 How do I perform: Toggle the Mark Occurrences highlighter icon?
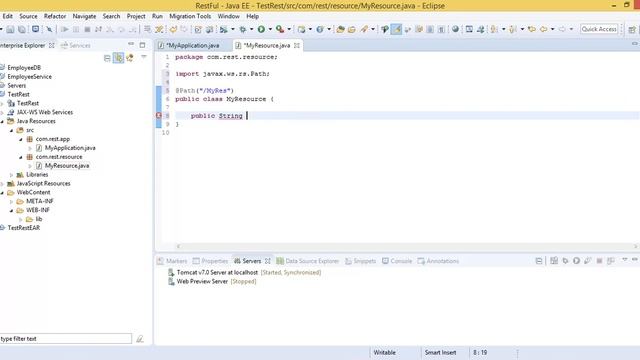(396, 29)
